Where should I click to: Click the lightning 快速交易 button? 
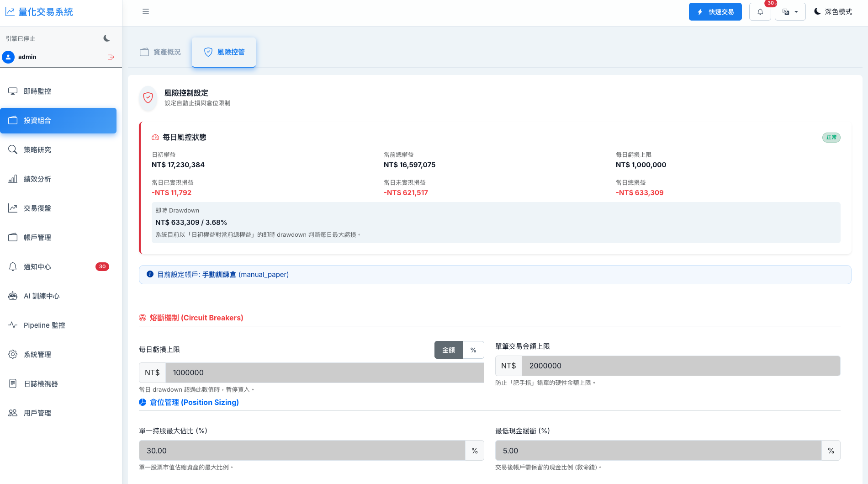[715, 11]
